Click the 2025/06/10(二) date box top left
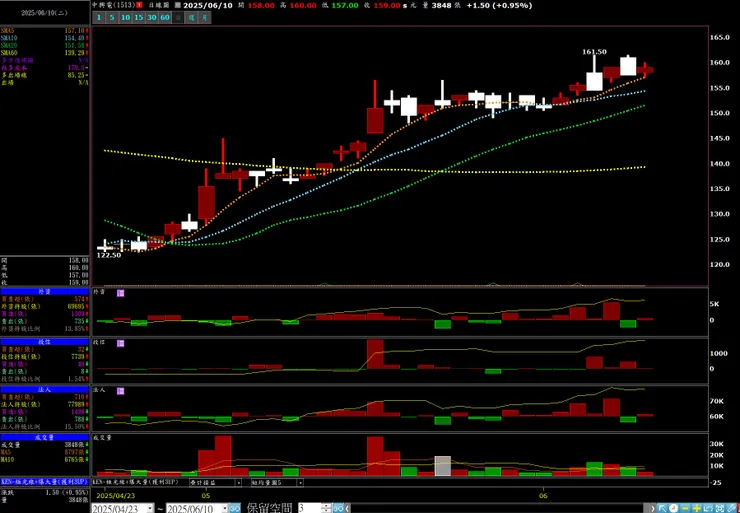Viewport: 740px width, 513px height. pos(44,13)
